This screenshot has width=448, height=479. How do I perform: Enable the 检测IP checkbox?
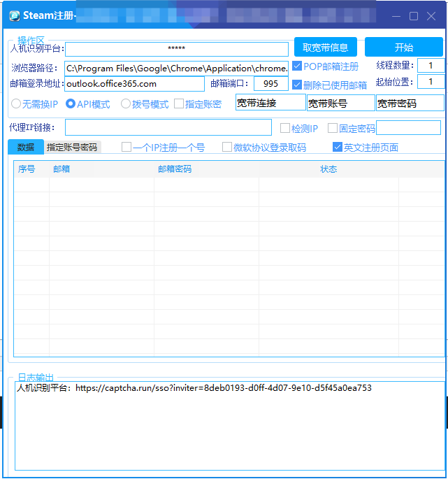[285, 129]
